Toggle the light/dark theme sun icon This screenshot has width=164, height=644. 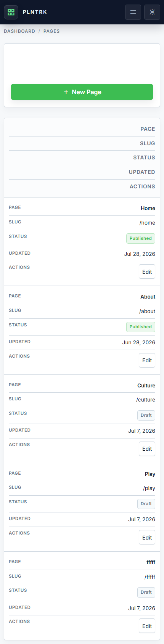pyautogui.click(x=152, y=12)
